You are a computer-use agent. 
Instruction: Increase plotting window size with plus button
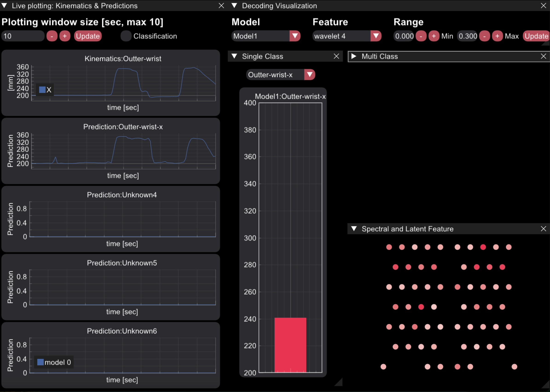pyautogui.click(x=65, y=36)
